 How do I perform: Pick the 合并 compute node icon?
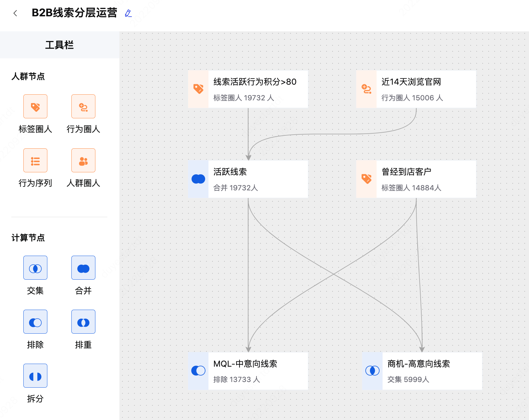[83, 268]
